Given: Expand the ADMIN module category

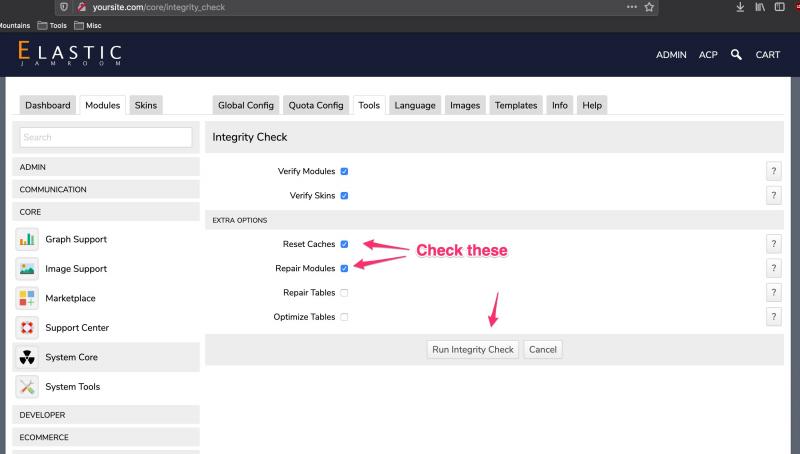Looking at the screenshot, I should 105,167.
